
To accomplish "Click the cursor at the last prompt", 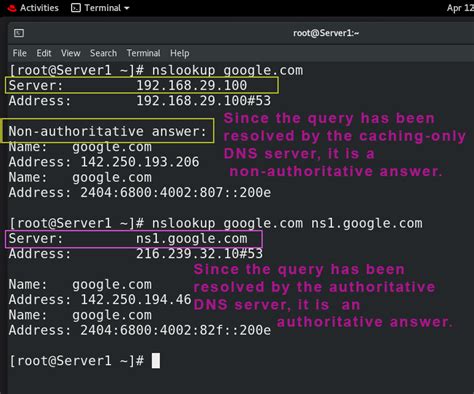I will (156, 361).
